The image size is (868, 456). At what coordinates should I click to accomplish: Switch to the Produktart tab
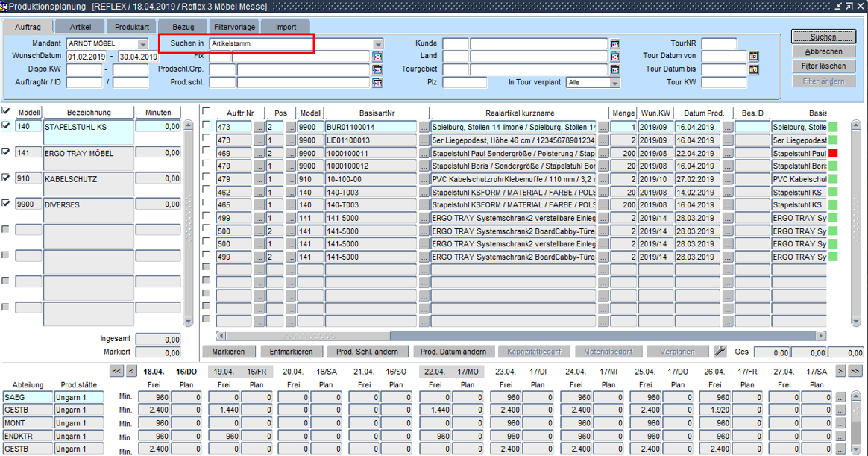pos(131,27)
